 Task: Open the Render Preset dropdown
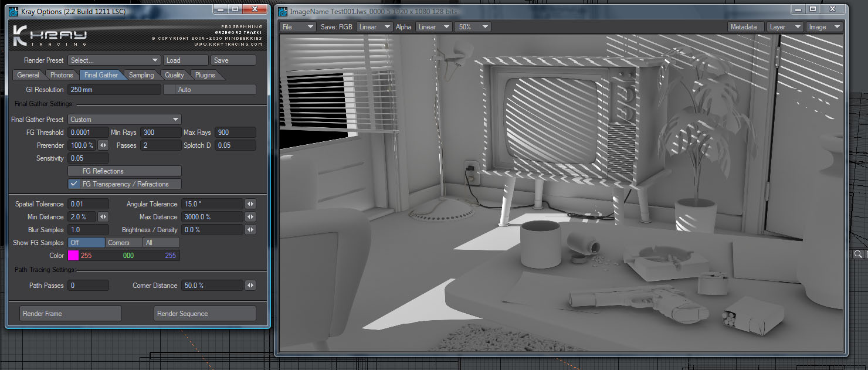point(114,60)
